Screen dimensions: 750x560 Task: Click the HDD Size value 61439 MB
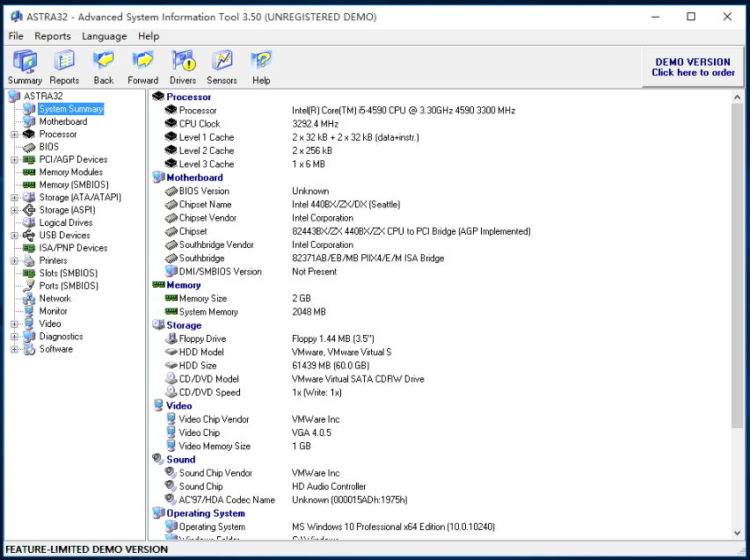(x=331, y=366)
